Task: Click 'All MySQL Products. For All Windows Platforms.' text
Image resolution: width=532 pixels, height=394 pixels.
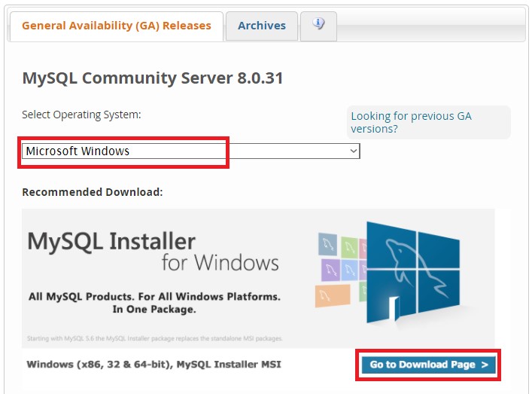Action: 154,297
